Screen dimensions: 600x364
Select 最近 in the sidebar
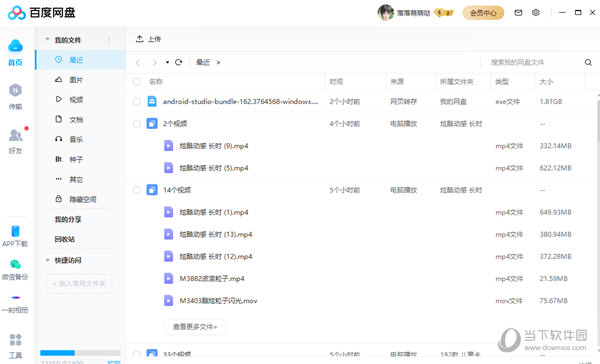(81, 60)
